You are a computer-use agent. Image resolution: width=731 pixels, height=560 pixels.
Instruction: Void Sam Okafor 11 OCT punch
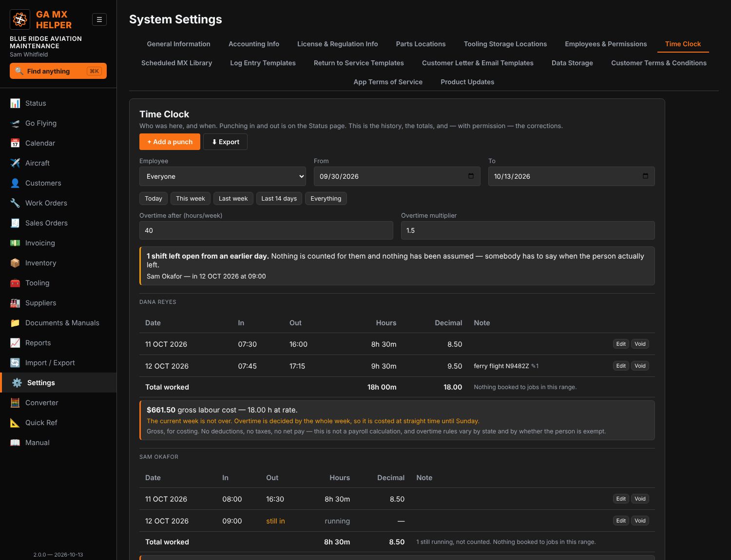point(640,499)
